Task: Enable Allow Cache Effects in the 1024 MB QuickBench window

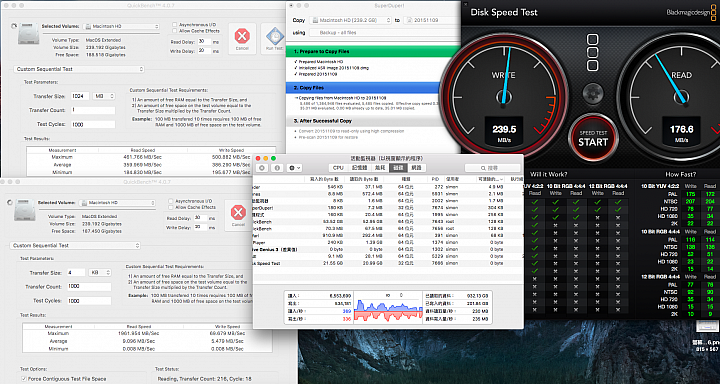Action: [x=174, y=31]
